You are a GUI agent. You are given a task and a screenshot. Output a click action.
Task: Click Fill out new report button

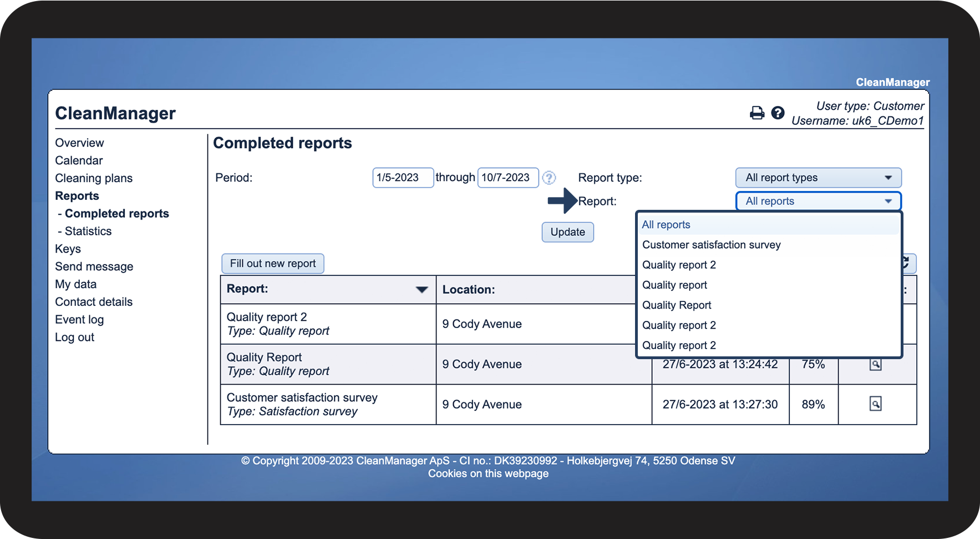(273, 264)
